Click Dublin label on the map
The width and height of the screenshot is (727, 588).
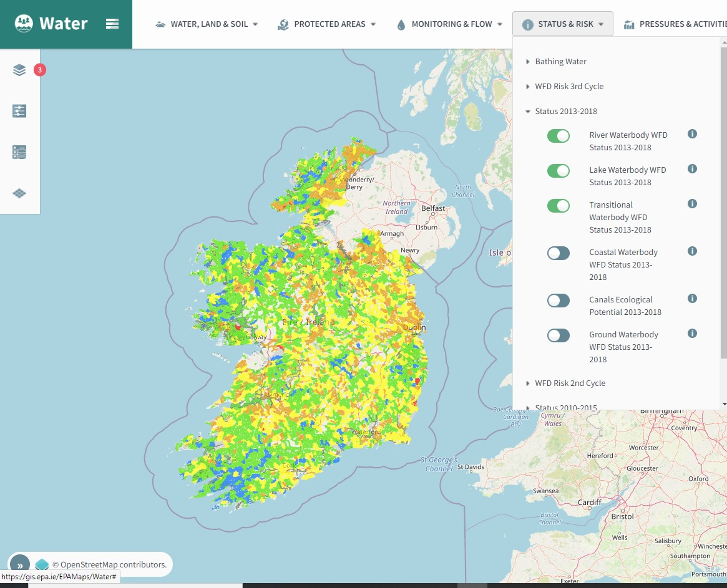[x=414, y=327]
